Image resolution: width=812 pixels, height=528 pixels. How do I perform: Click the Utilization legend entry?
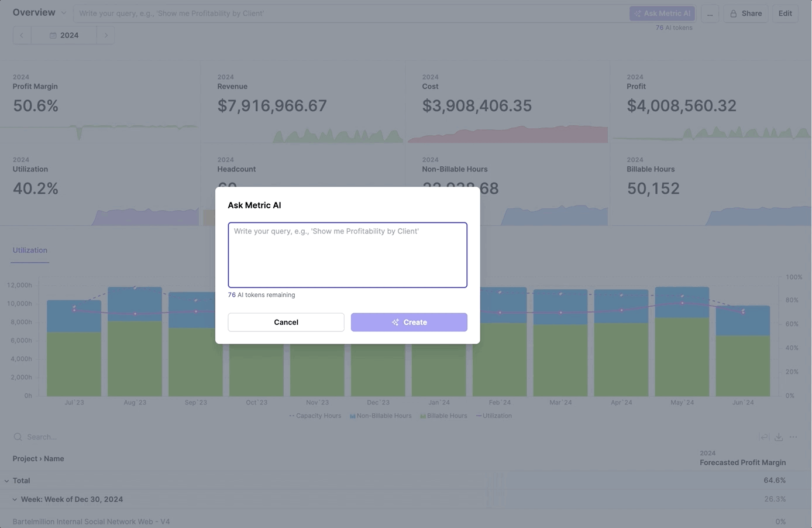(494, 416)
